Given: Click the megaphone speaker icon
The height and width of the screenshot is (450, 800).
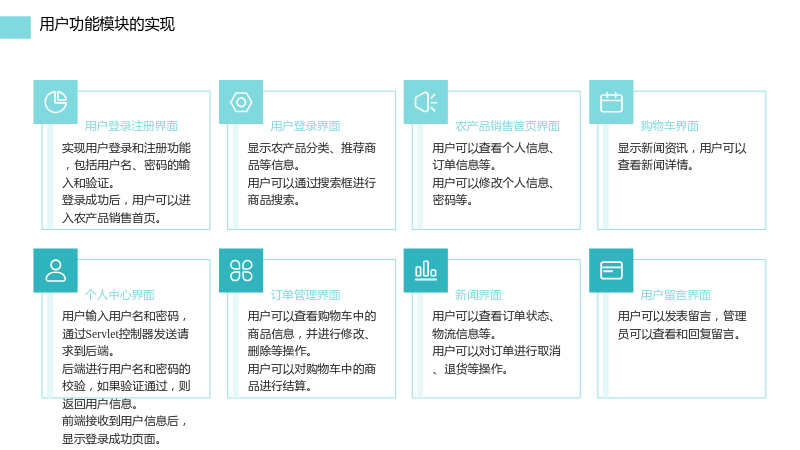Looking at the screenshot, I should pos(426,102).
